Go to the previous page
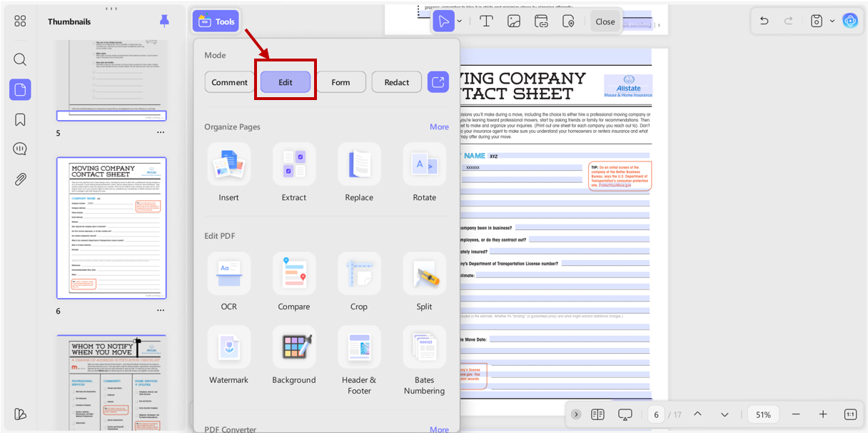Image resolution: width=868 pixels, height=433 pixels. [x=697, y=414]
